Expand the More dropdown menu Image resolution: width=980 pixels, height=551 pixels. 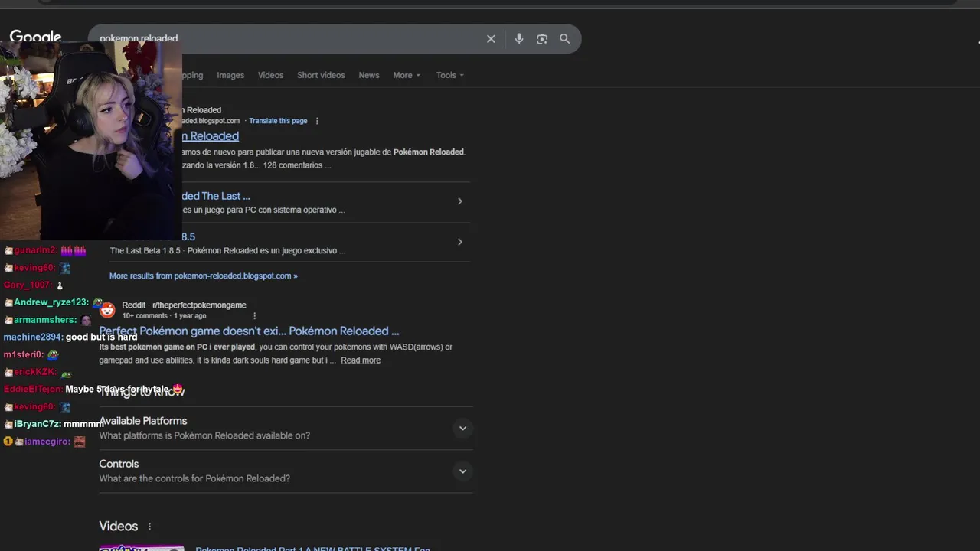tap(407, 75)
